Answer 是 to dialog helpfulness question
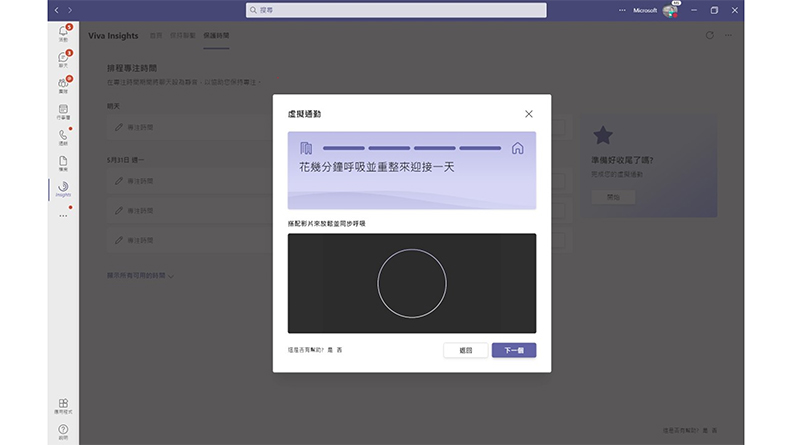Viewport: 792px width, 445px height. pyautogui.click(x=330, y=350)
